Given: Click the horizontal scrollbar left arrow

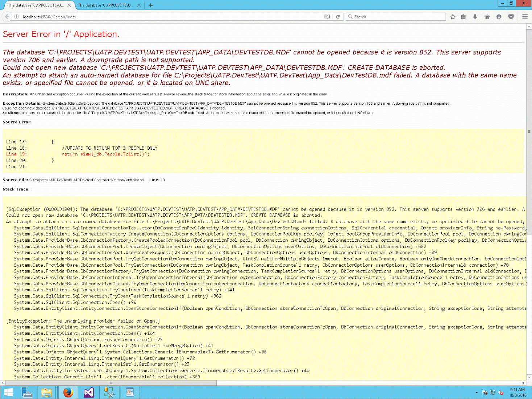Looking at the screenshot, I should (3, 383).
